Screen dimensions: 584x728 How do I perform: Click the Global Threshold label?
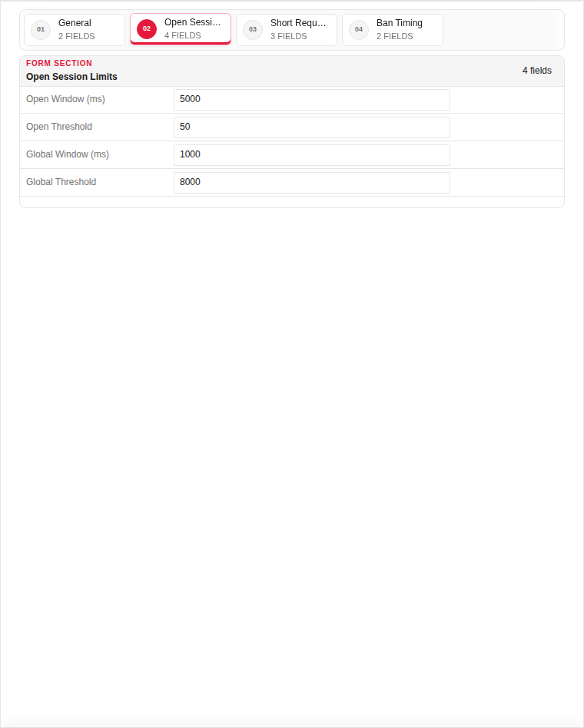click(x=61, y=182)
